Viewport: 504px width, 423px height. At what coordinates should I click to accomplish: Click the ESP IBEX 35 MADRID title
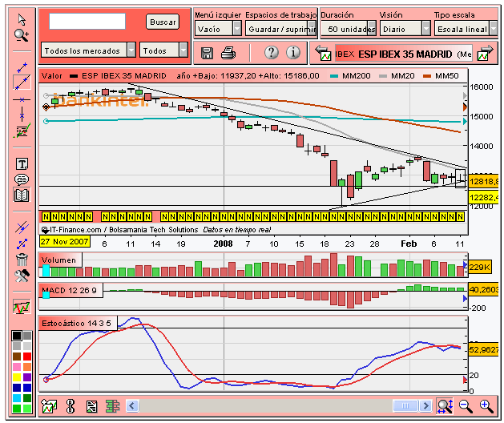[405, 54]
